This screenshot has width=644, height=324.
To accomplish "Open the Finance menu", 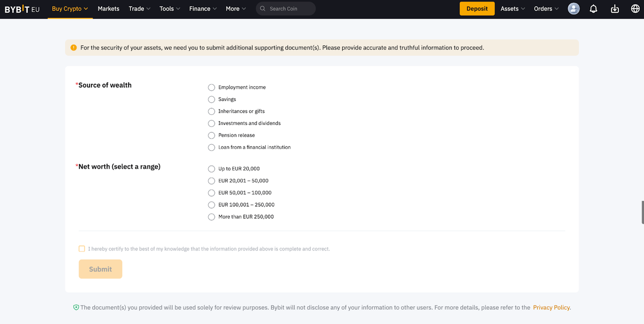I will [203, 9].
